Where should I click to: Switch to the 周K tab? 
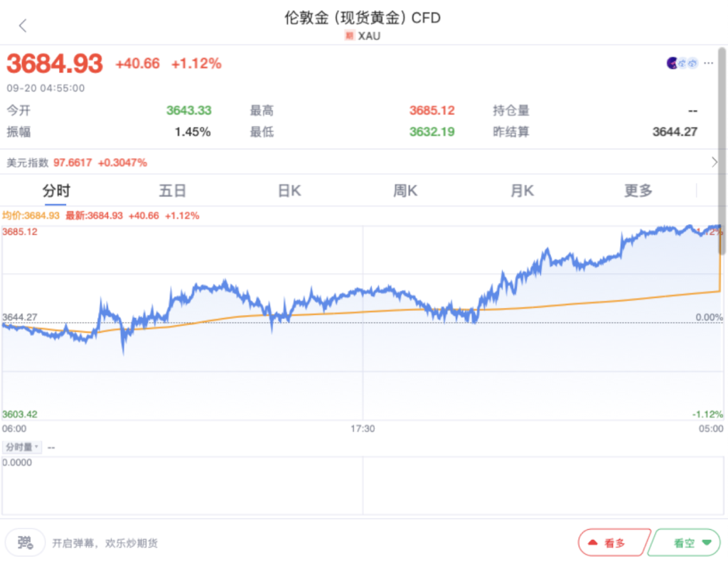click(x=405, y=191)
